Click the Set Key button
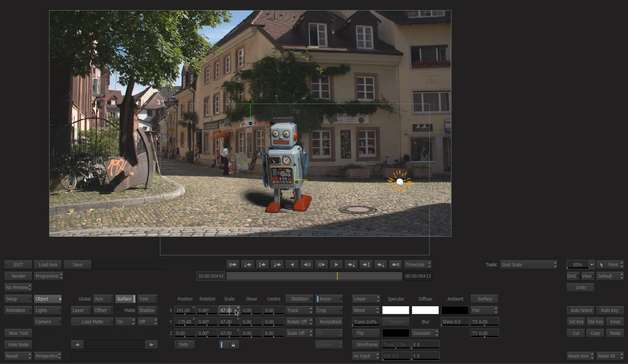 point(576,322)
